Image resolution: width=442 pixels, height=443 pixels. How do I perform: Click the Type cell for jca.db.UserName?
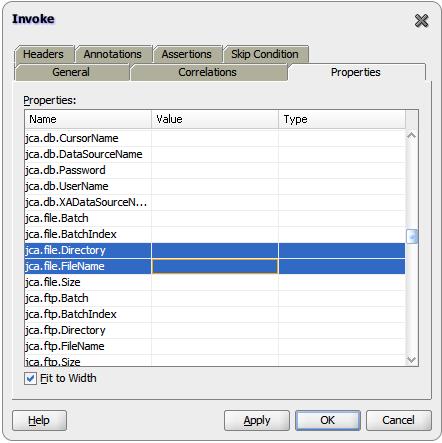point(342,186)
